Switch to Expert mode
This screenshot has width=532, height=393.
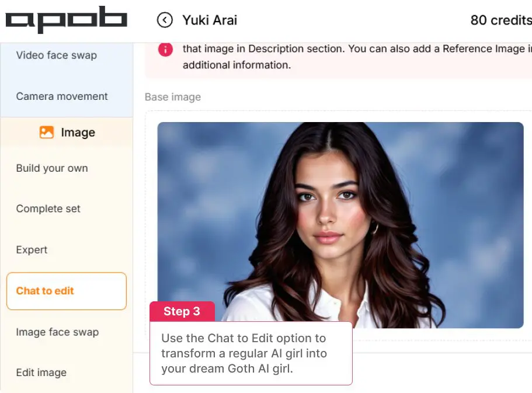(x=32, y=250)
